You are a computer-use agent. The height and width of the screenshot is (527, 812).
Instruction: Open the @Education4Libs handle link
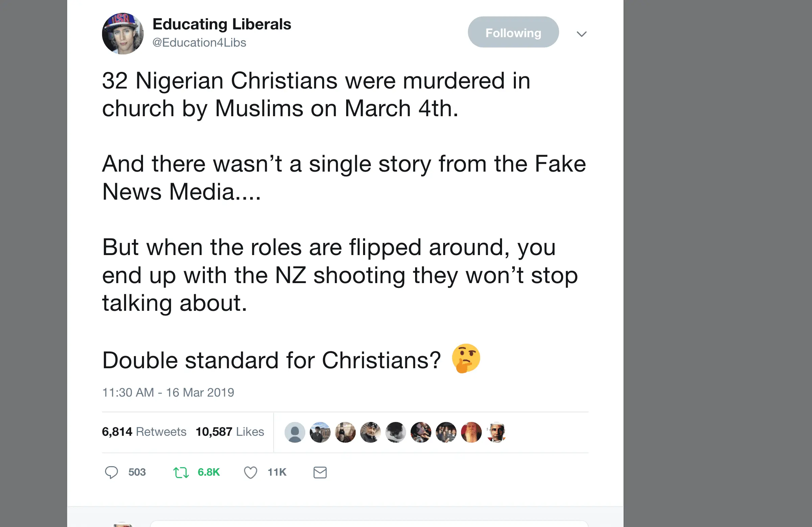pos(199,43)
